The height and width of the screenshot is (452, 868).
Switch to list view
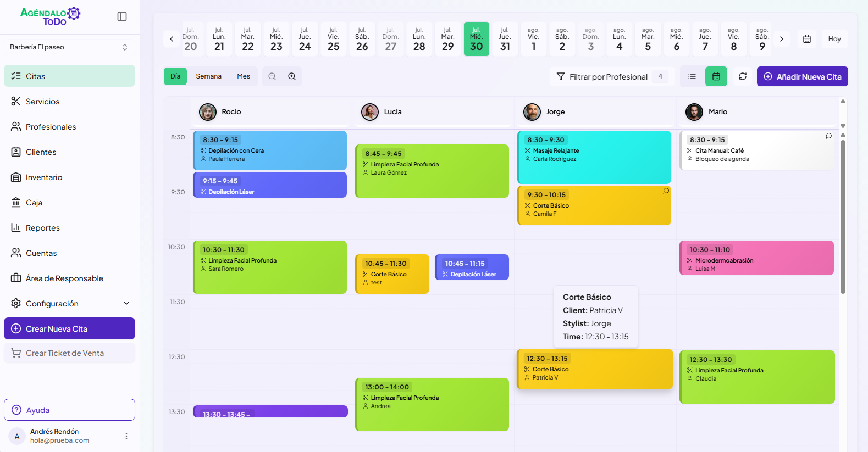[692, 76]
